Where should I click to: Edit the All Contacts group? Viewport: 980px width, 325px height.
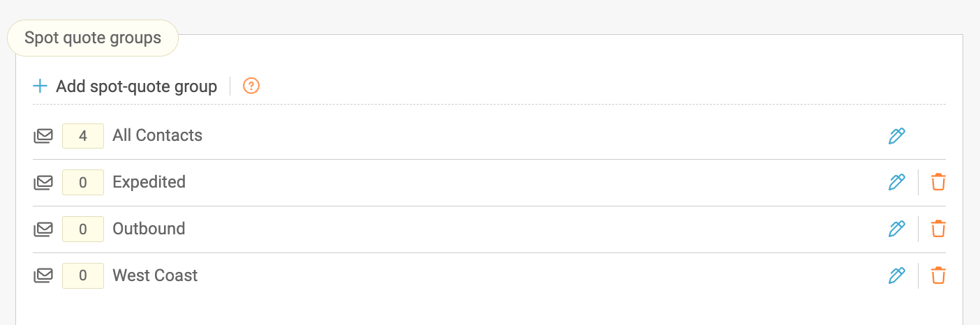pyautogui.click(x=897, y=136)
